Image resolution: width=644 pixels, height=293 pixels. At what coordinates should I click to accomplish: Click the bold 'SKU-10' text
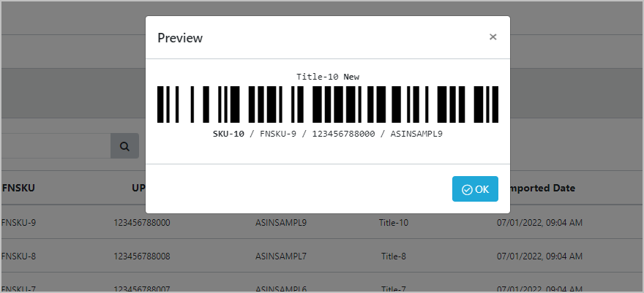coord(228,134)
